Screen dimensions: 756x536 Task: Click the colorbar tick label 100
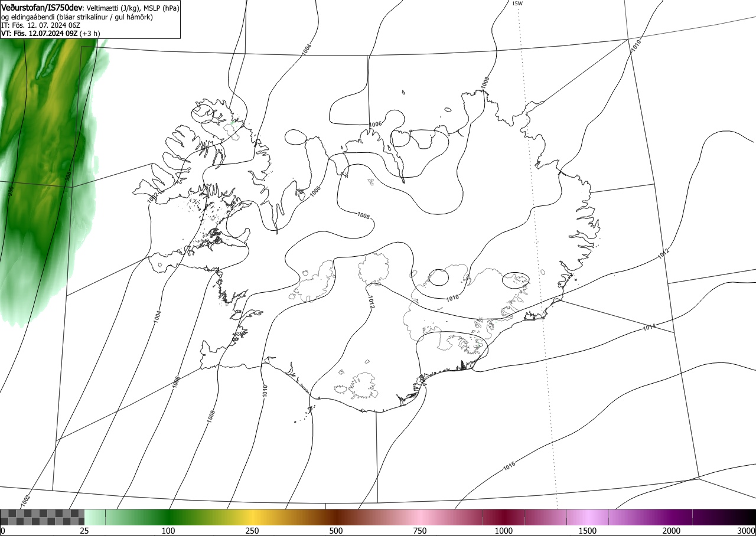click(168, 531)
